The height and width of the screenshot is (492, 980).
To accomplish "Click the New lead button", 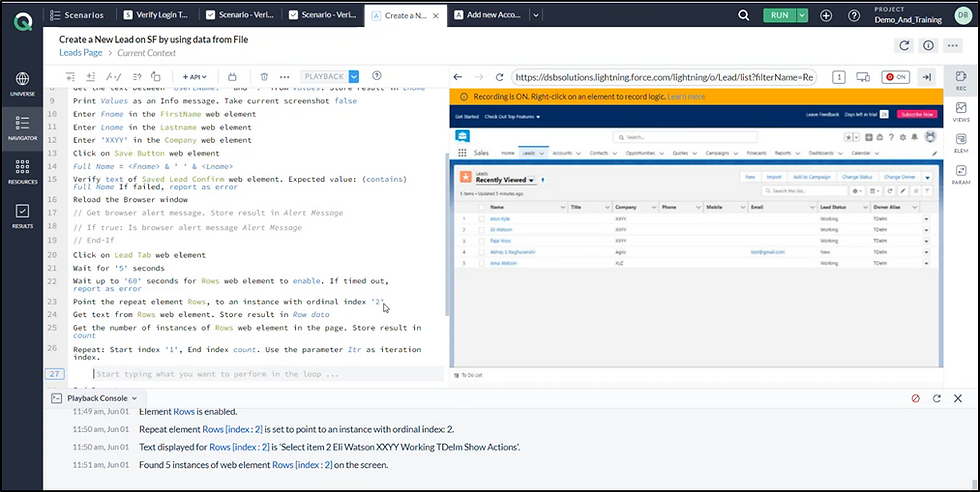I will coord(750,177).
